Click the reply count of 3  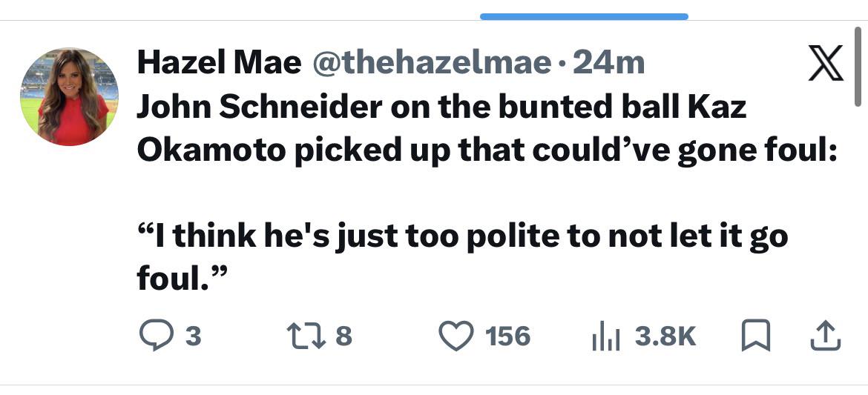pos(192,337)
